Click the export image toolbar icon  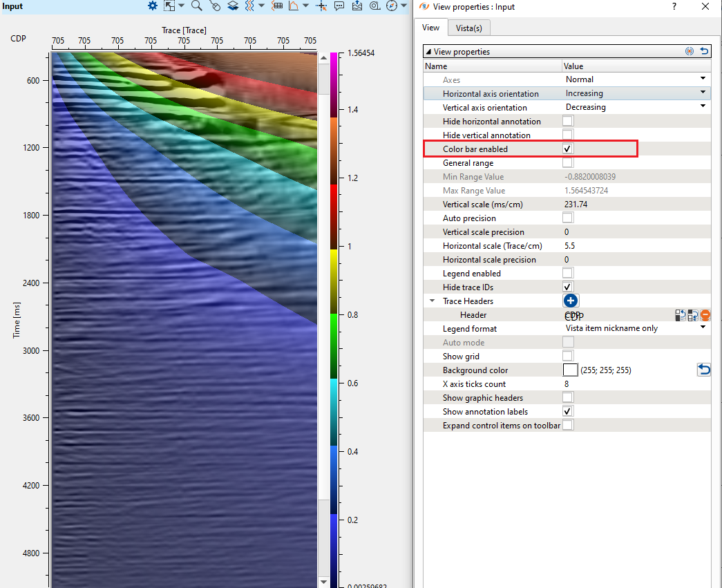(x=357, y=6)
